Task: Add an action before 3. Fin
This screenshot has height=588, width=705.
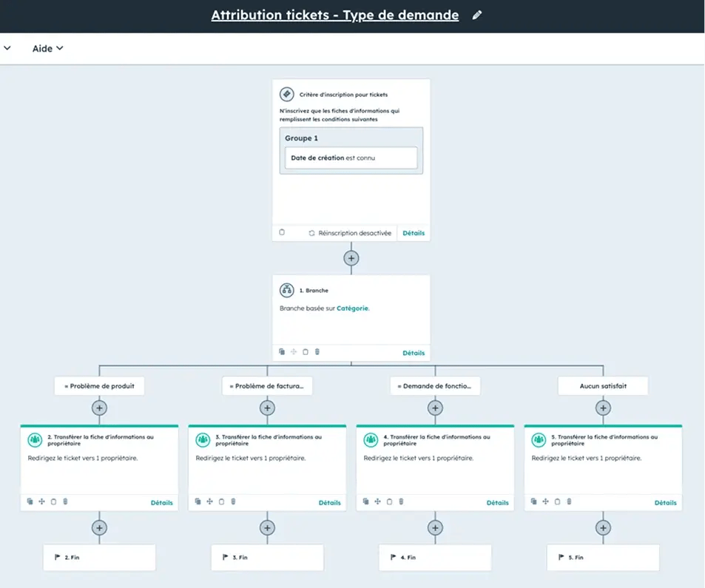Action: click(x=267, y=528)
